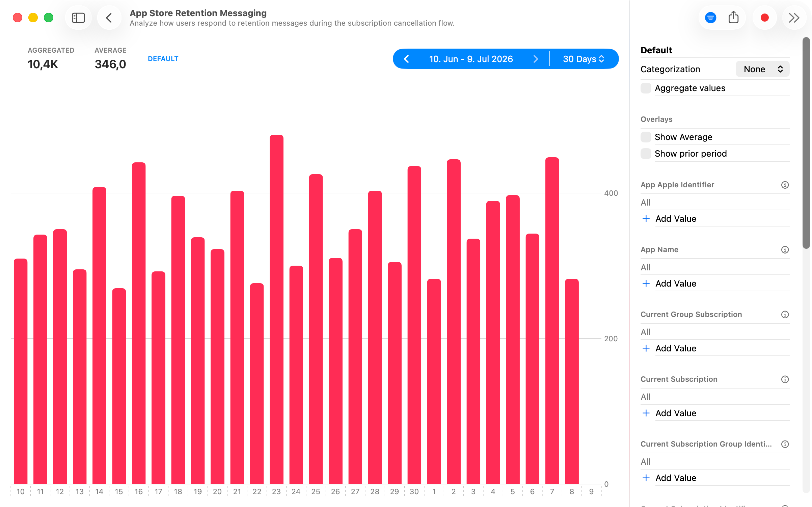Click the date range 10. Jun - 9. Jul 2026
The width and height of the screenshot is (812, 507).
471,59
